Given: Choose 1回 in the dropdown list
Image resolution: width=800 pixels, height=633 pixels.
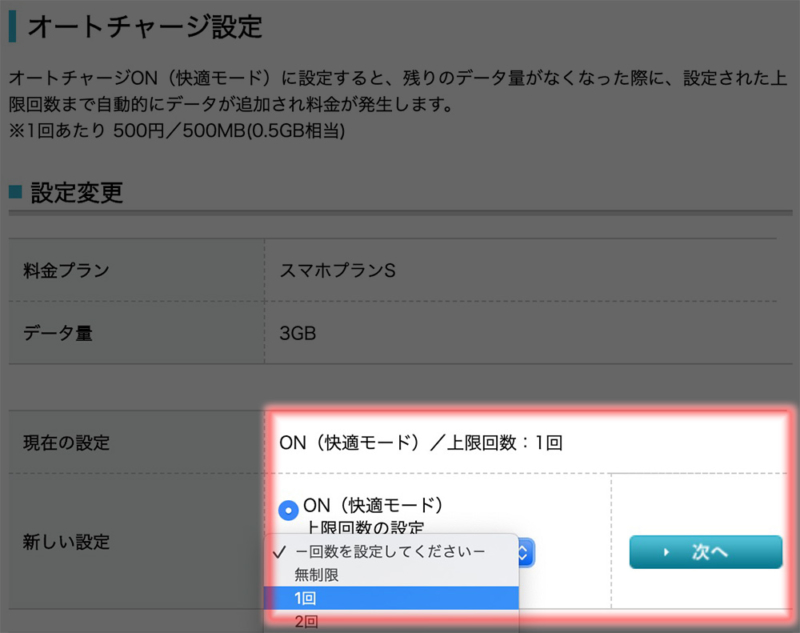Looking at the screenshot, I should pyautogui.click(x=391, y=598).
